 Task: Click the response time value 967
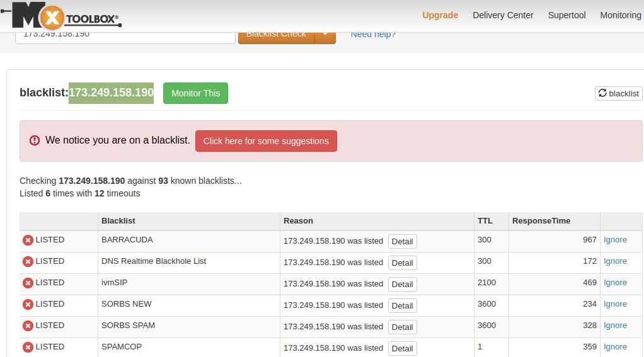pos(590,240)
